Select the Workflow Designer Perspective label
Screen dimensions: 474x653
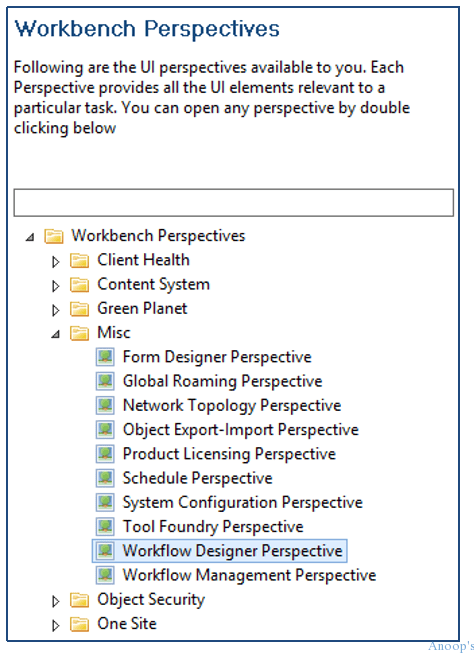(232, 551)
